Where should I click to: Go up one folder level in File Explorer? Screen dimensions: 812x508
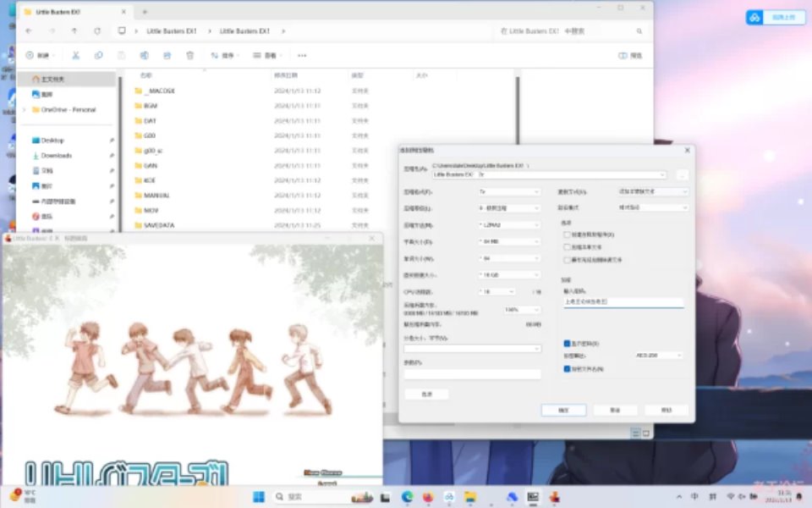74,31
